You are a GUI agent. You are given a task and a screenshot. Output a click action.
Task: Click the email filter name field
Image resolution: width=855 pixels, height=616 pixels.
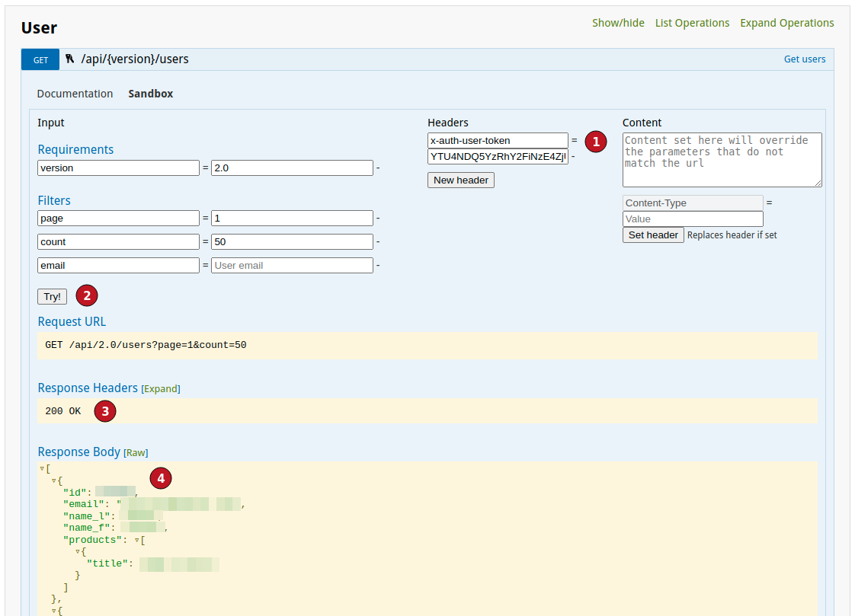pos(118,265)
